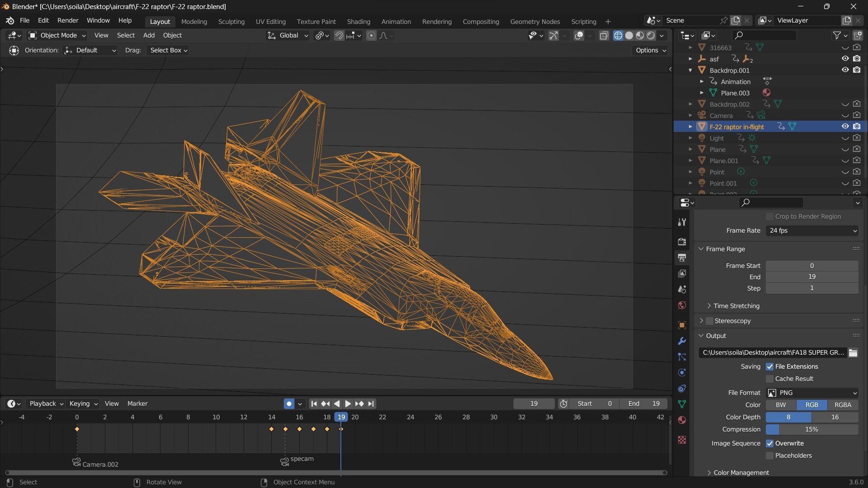Viewport: 868px width, 488px height.
Task: Switch to rendered viewport shading
Action: (x=651, y=35)
